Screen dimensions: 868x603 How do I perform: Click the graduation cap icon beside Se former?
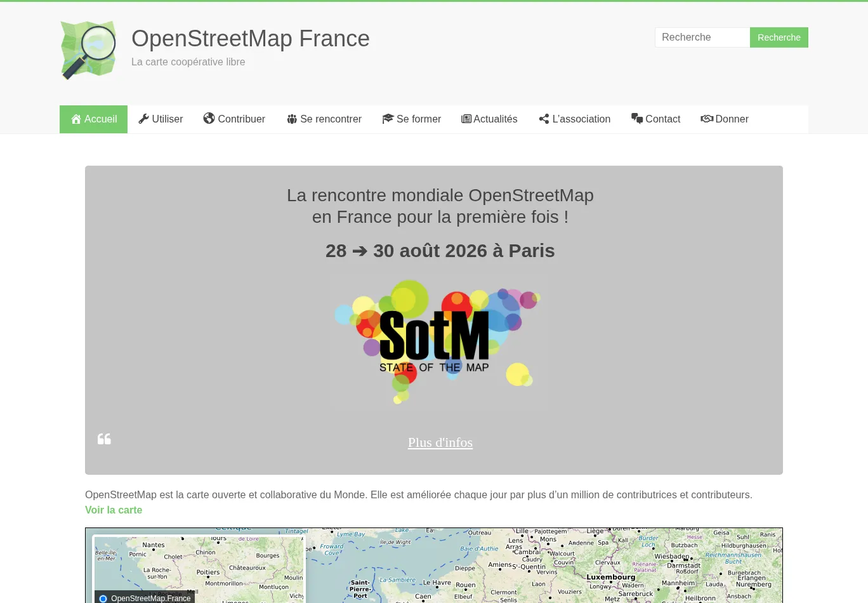(388, 119)
